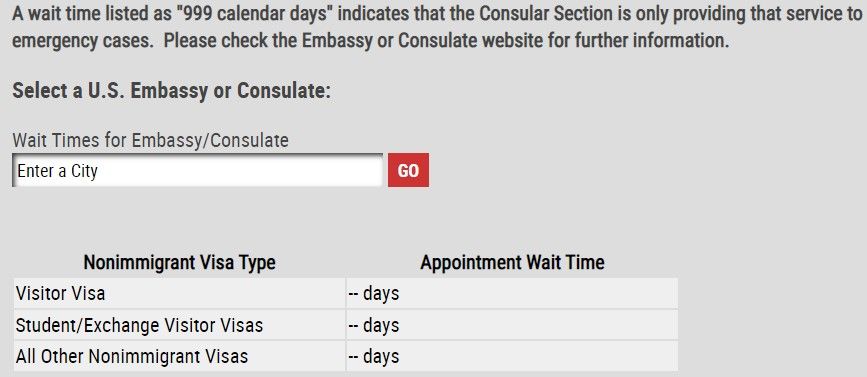Click the Appointment Wait Time column header

tap(512, 263)
